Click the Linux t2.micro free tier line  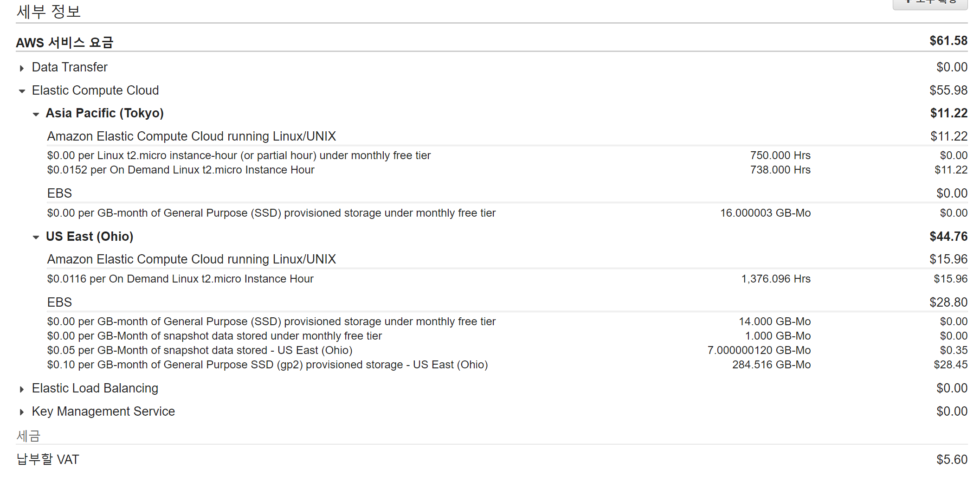(239, 155)
